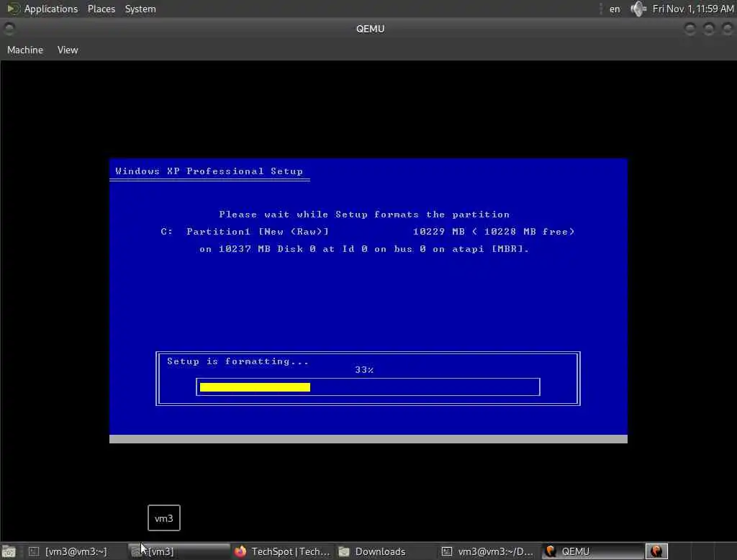Open the Applications menu
The width and height of the screenshot is (737, 560).
(51, 9)
